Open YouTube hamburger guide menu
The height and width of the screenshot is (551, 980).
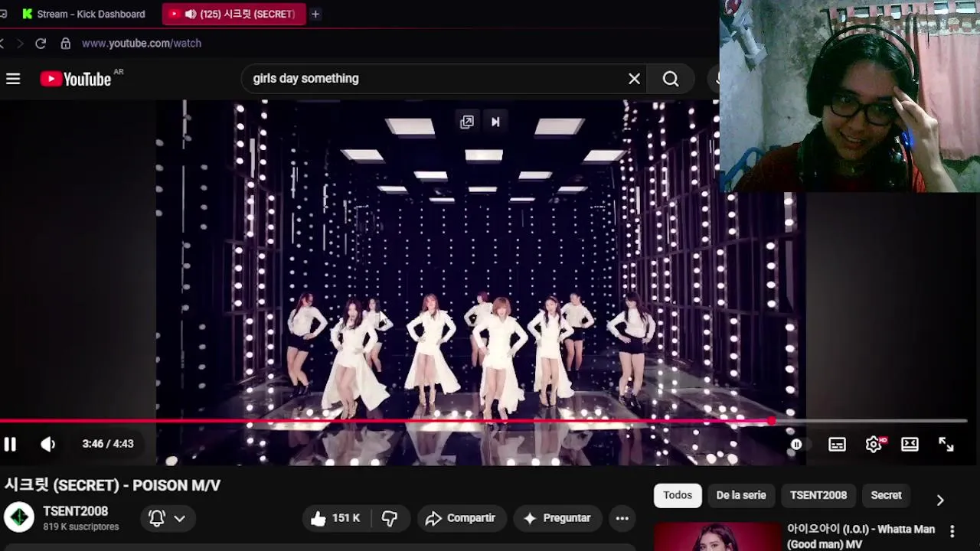[13, 79]
